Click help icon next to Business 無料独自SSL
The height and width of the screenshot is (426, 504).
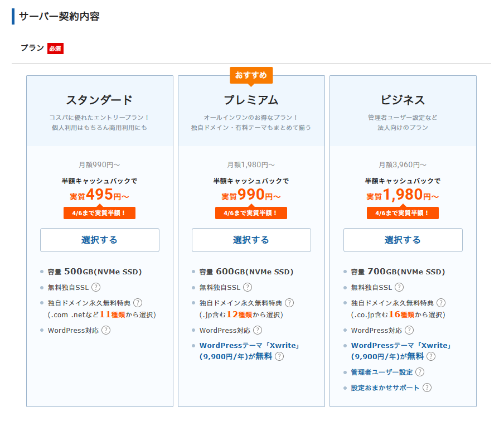[x=399, y=288]
